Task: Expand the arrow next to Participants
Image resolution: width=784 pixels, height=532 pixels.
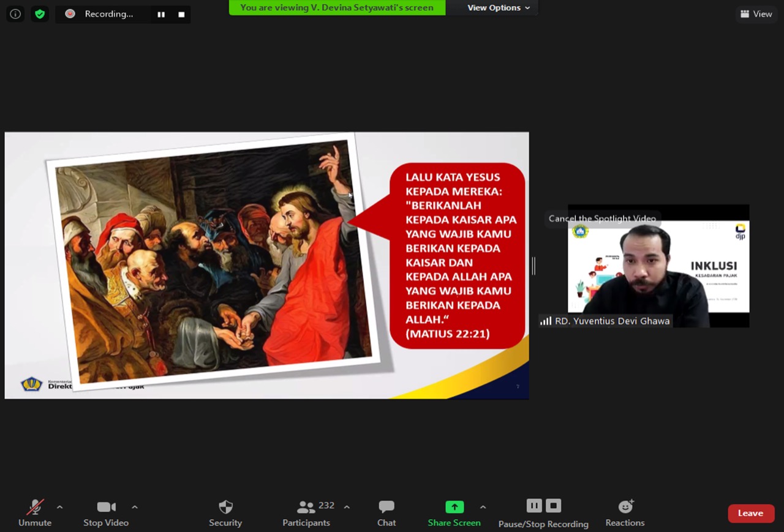Action: point(347,507)
